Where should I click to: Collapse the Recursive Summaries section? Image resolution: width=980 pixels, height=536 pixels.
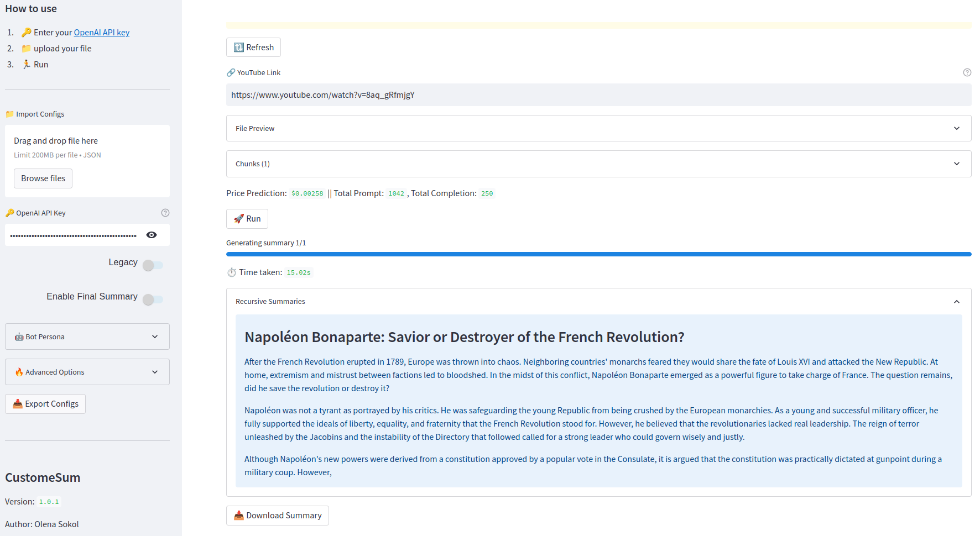(x=957, y=301)
